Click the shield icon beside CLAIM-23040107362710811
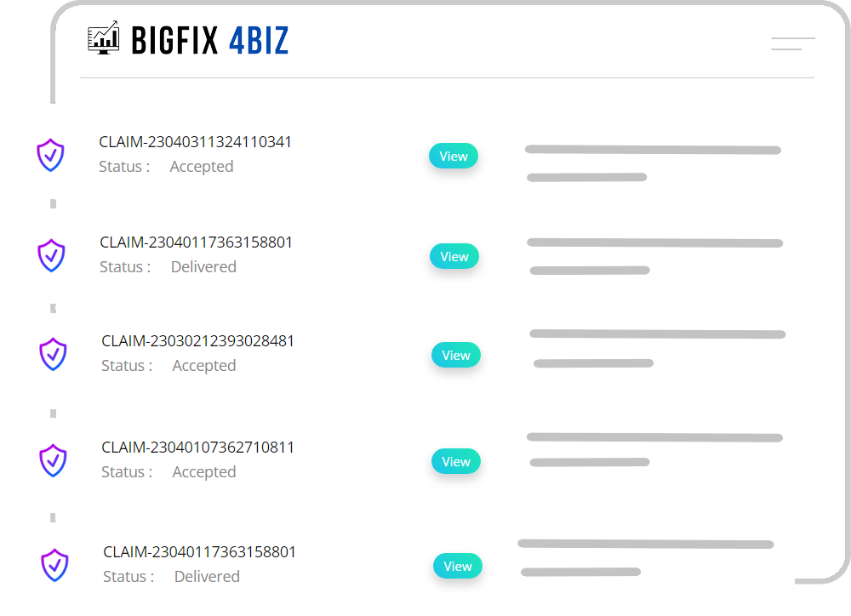Image resolution: width=851 pixels, height=616 pixels. click(52, 460)
